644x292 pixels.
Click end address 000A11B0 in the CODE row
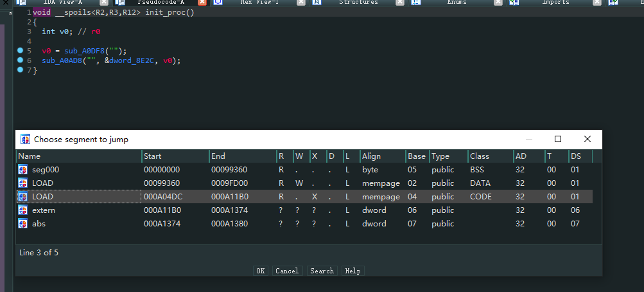pyautogui.click(x=230, y=197)
